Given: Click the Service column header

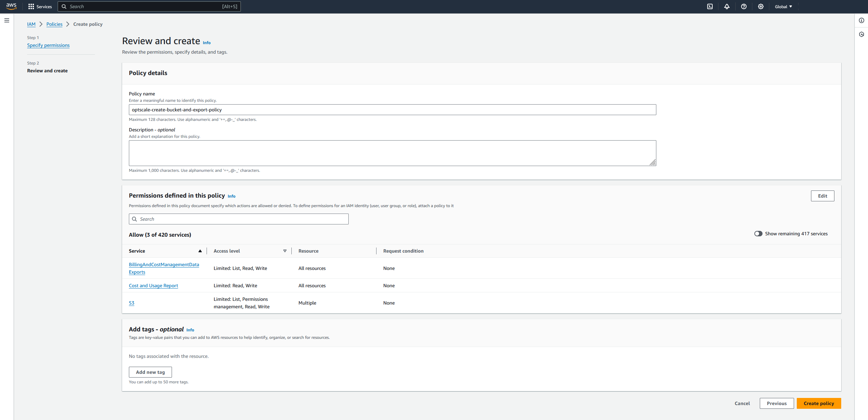Looking at the screenshot, I should 137,251.
